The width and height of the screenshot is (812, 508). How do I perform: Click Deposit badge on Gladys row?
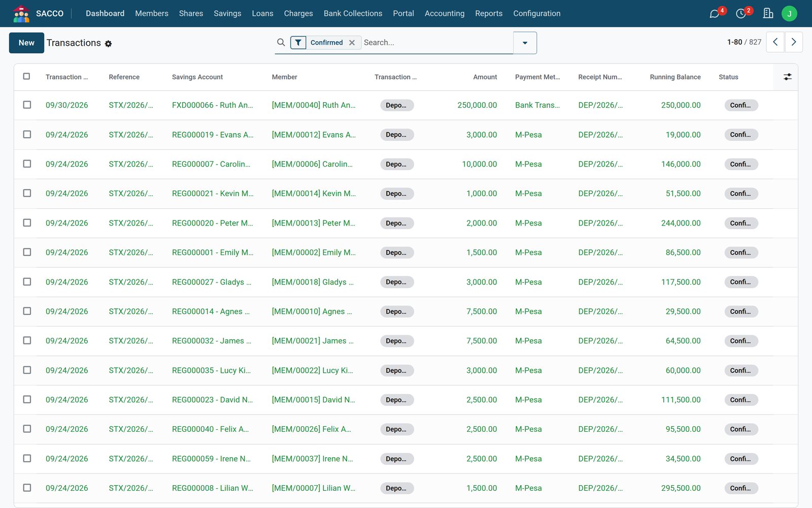coord(397,282)
